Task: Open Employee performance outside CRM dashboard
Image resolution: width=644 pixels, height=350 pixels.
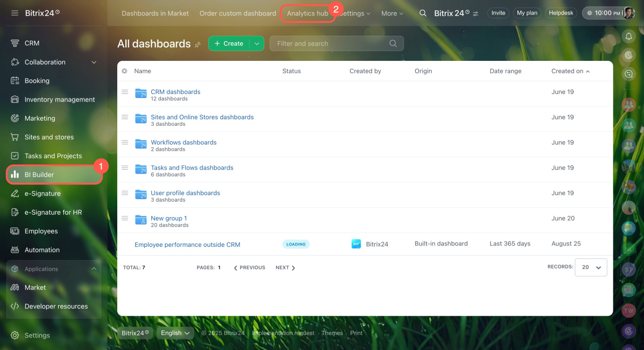Action: [x=187, y=245]
